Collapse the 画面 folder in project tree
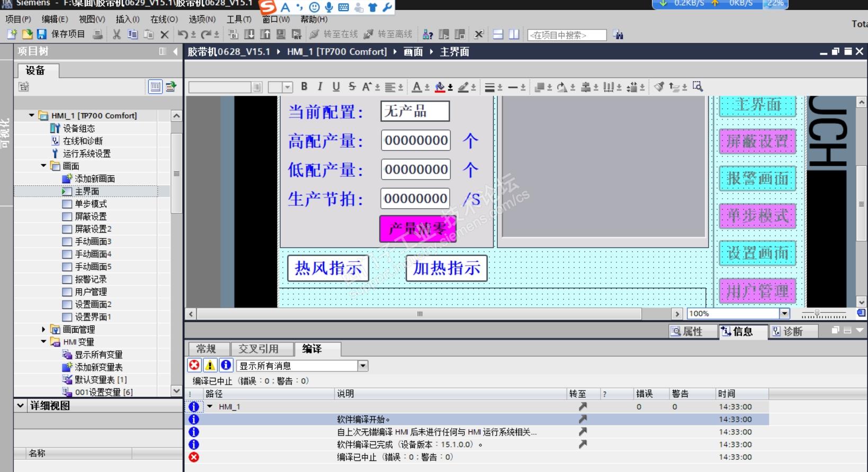Viewport: 868px width, 472px height. [43, 166]
